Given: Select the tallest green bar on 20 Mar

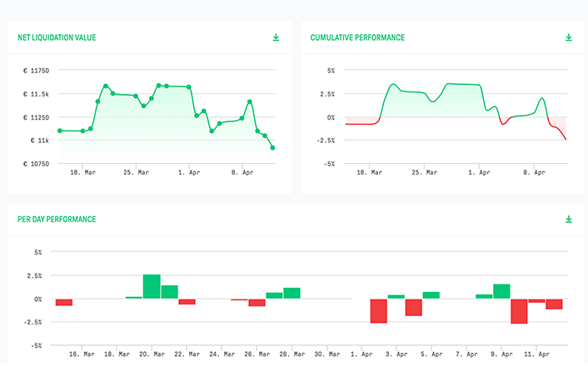Looking at the screenshot, I should [x=152, y=286].
